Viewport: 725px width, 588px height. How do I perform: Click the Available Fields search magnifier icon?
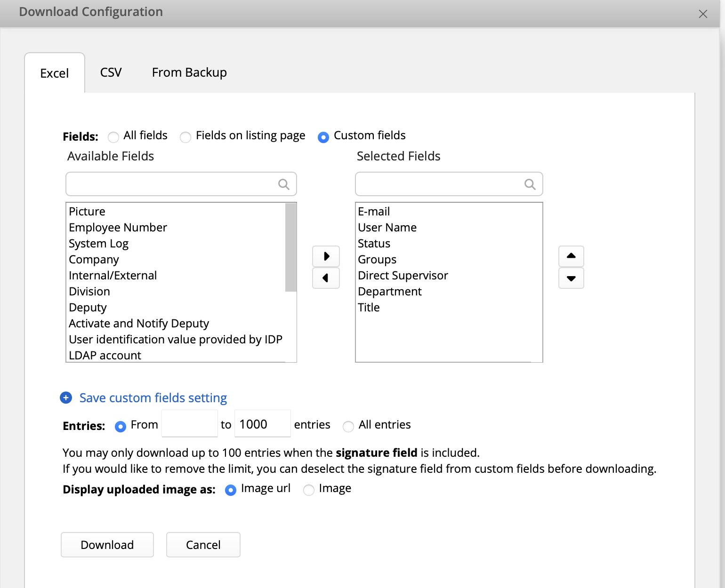283,184
